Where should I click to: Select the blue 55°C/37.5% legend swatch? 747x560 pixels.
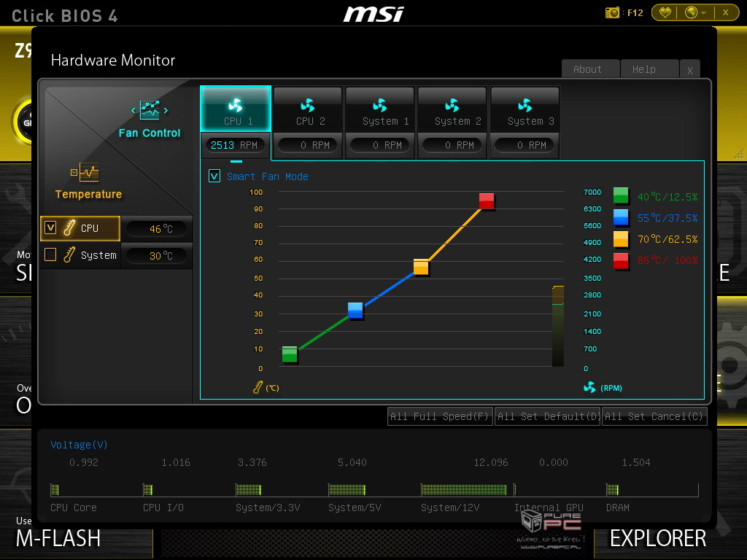(x=621, y=217)
